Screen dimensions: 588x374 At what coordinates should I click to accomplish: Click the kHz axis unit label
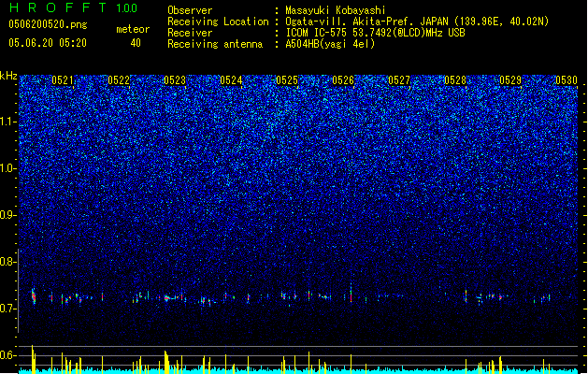click(x=8, y=76)
